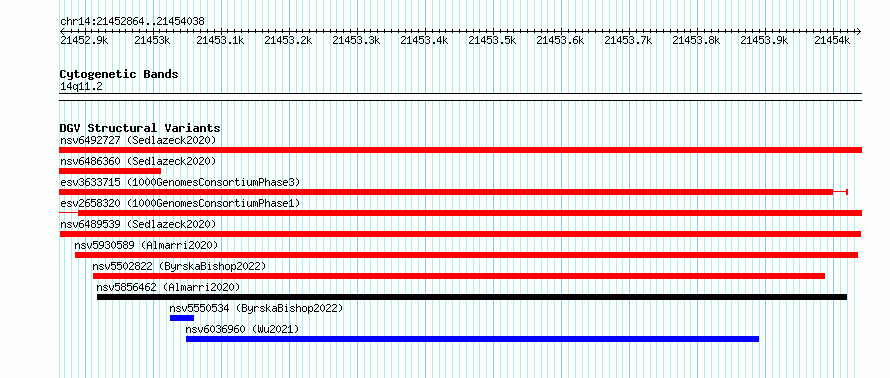Open esv2658320 (1000GenomesConsortiumPhase1) label
Image resolution: width=890 pixels, height=378 pixels.
(x=180, y=203)
